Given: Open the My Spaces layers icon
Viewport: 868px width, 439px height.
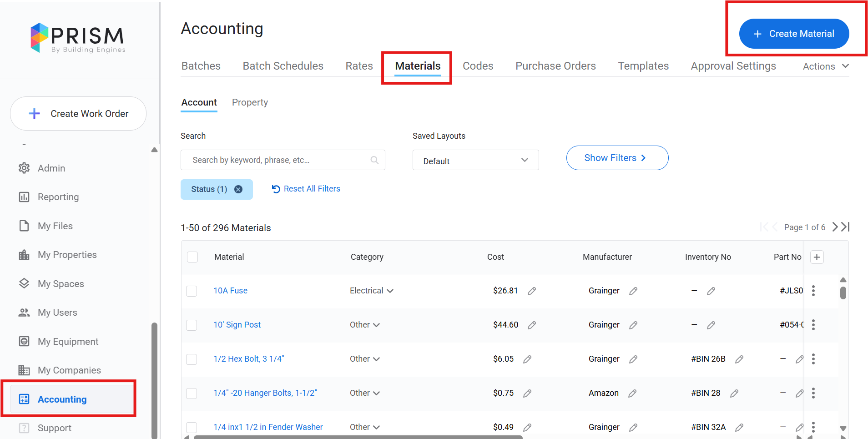Looking at the screenshot, I should point(24,283).
